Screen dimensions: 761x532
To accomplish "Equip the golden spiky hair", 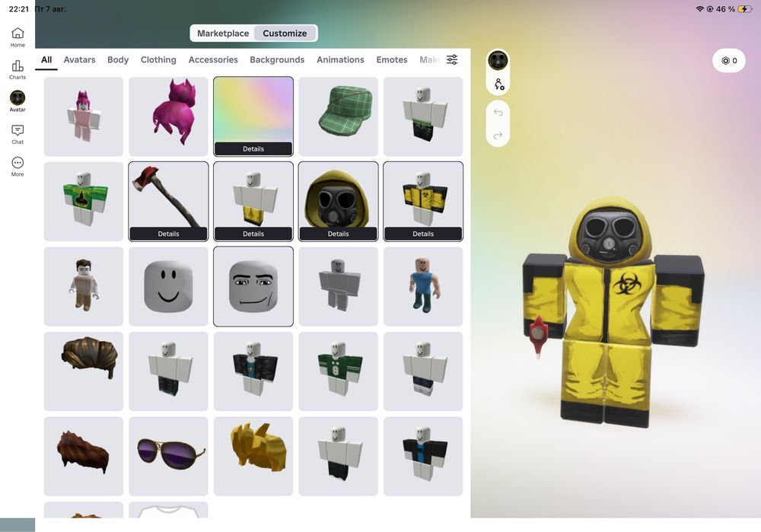I will click(x=253, y=457).
